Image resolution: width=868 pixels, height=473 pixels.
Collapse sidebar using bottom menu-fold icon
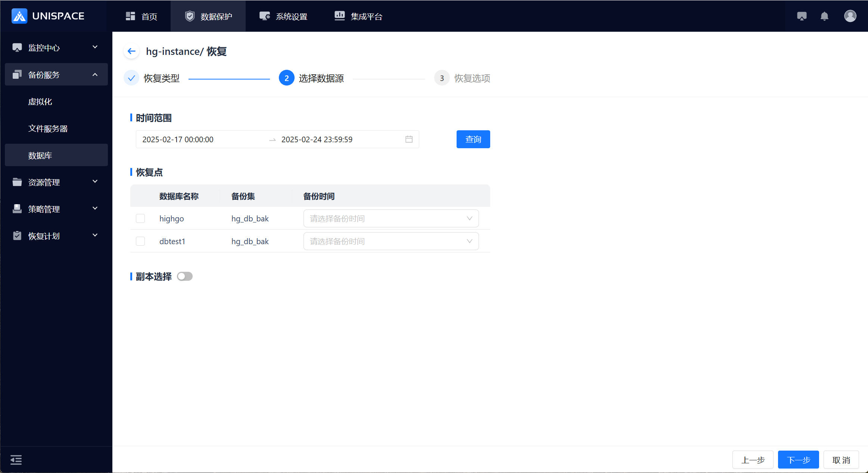click(16, 460)
